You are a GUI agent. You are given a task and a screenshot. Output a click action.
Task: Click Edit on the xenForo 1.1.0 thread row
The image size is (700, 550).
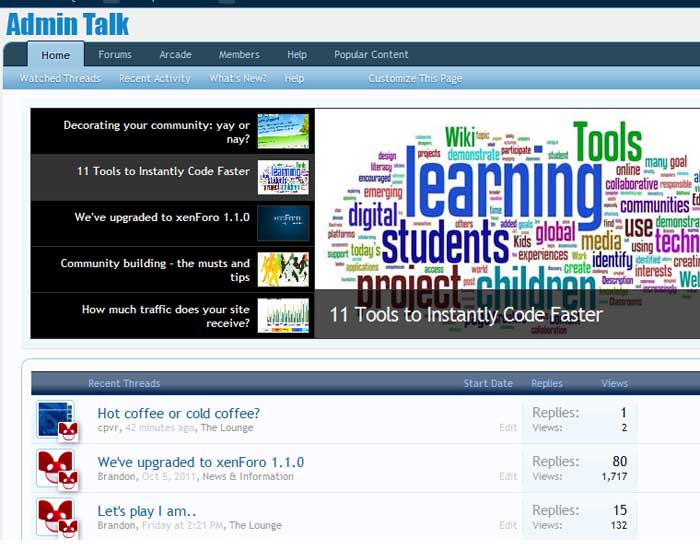click(x=508, y=476)
